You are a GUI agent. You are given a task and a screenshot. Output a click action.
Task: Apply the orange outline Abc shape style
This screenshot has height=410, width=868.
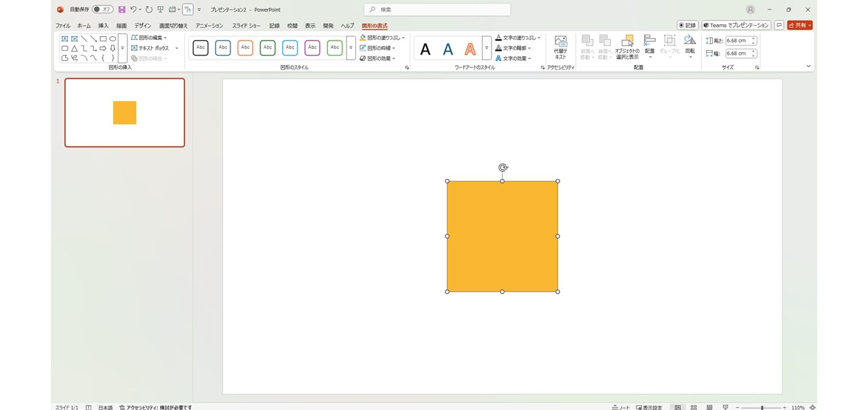pyautogui.click(x=245, y=48)
